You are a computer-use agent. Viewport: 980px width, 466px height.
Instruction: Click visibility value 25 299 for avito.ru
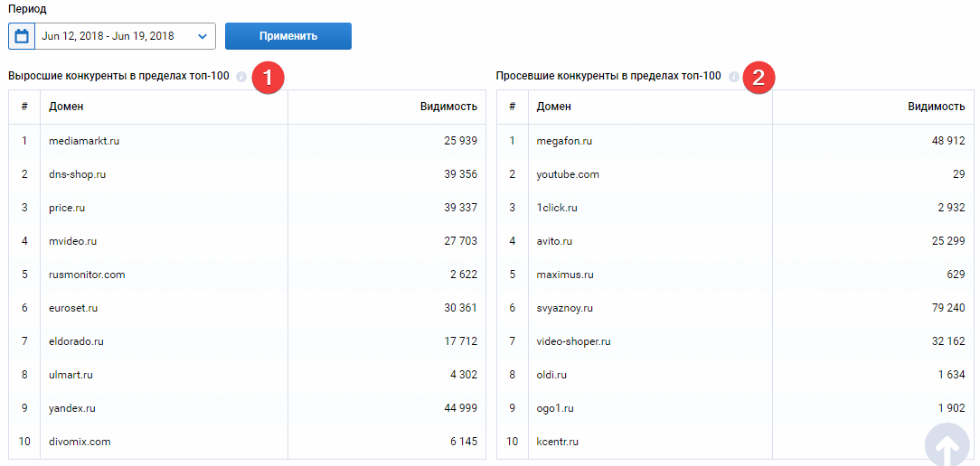(948, 241)
